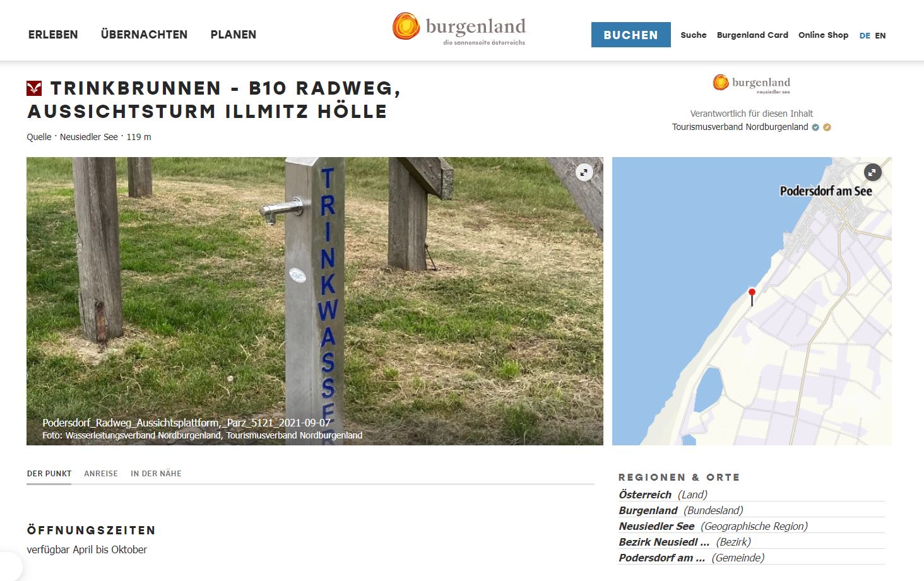Open the Burgenland logo home link

point(459,29)
